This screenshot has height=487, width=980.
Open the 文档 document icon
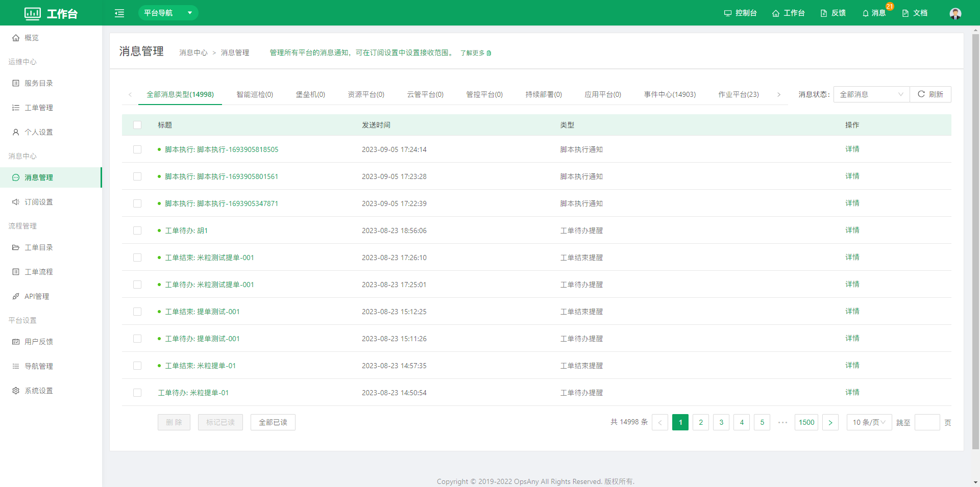point(905,13)
